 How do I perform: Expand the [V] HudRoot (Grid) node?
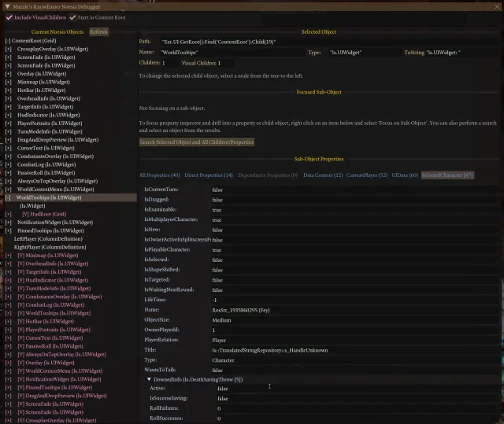click(x=8, y=214)
